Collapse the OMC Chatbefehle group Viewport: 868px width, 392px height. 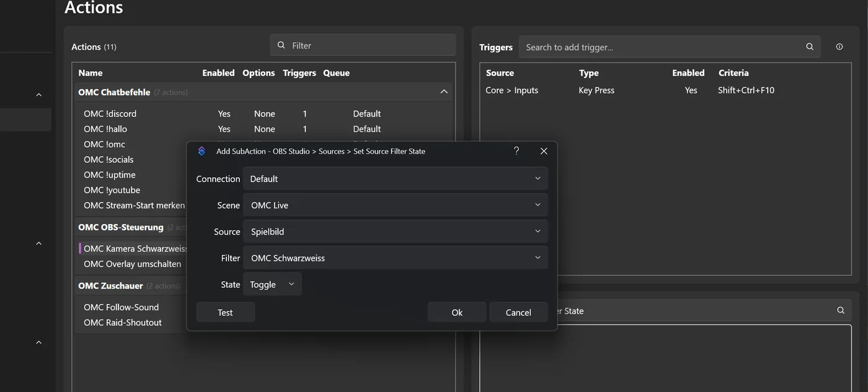click(444, 92)
